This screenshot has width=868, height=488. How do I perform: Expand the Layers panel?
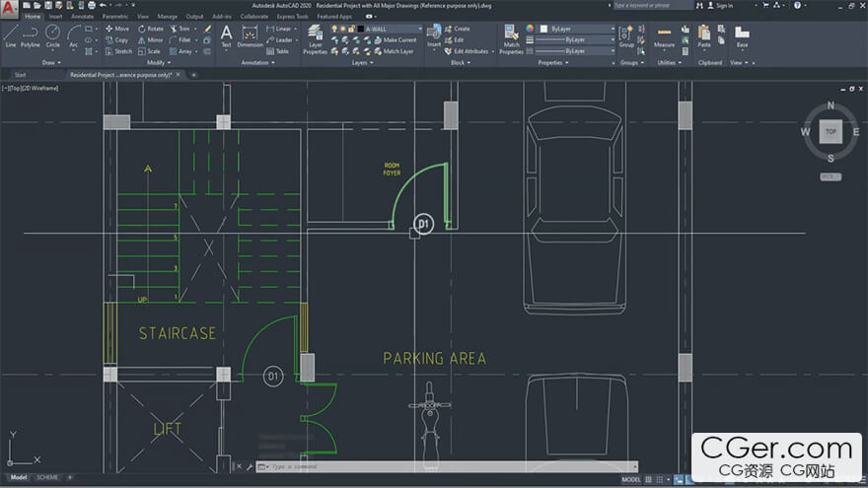363,63
